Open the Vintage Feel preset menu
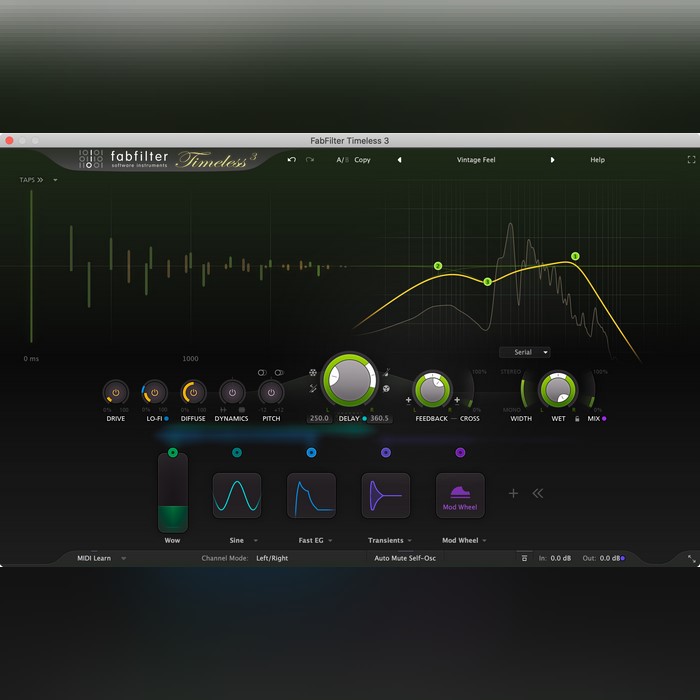700x700 pixels. [x=476, y=160]
